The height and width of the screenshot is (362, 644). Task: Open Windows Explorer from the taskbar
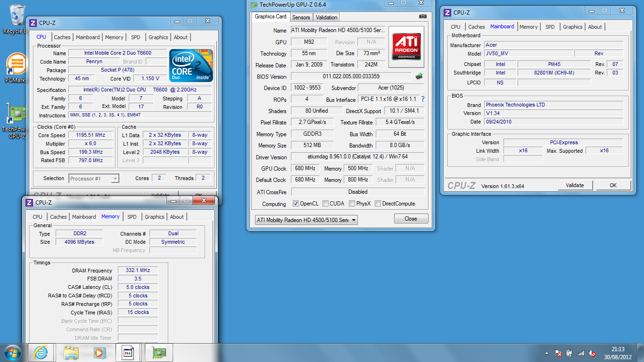coord(71,353)
